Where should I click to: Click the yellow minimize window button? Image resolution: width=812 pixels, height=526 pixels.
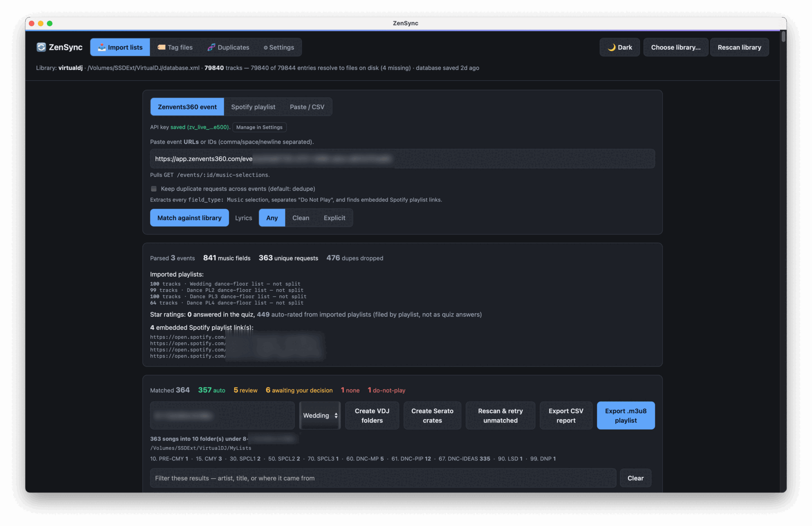[41, 23]
